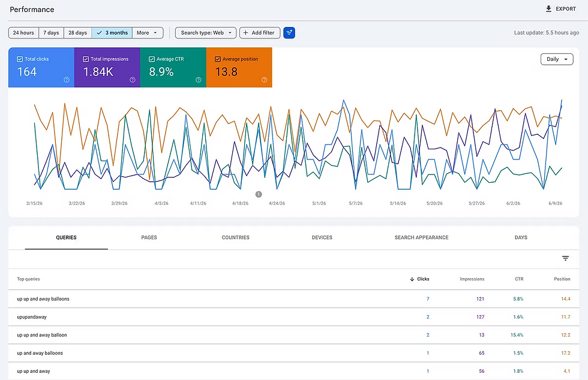
Task: Click query row 'up up and away balloons'
Action: [x=293, y=298]
